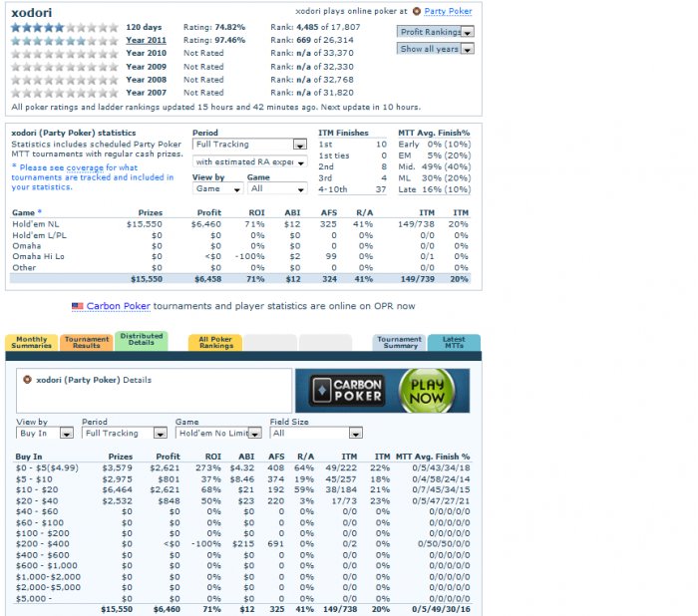
Task: Open the Period Full Tracking dropdown in Details
Action: click(x=125, y=433)
